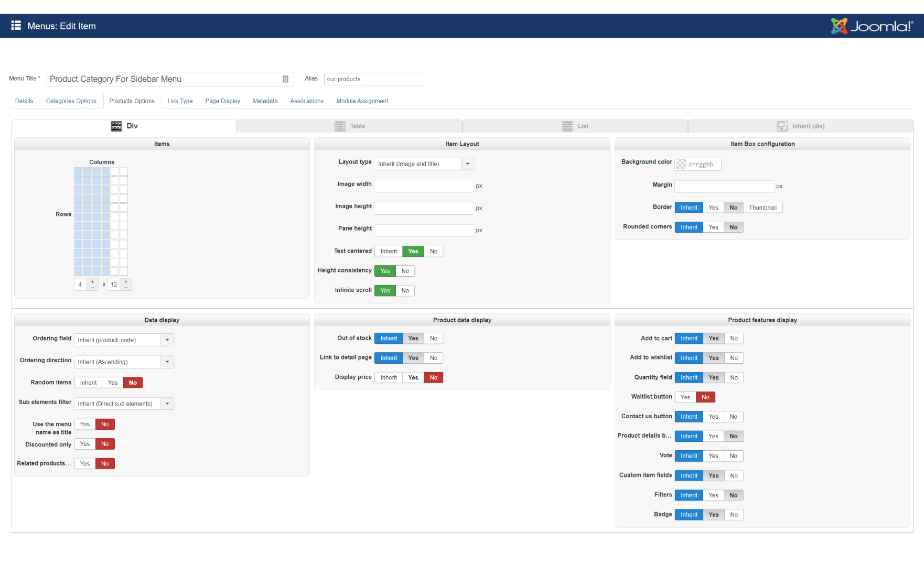Enable Related products with Yes
924x566 pixels.
pos(85,464)
